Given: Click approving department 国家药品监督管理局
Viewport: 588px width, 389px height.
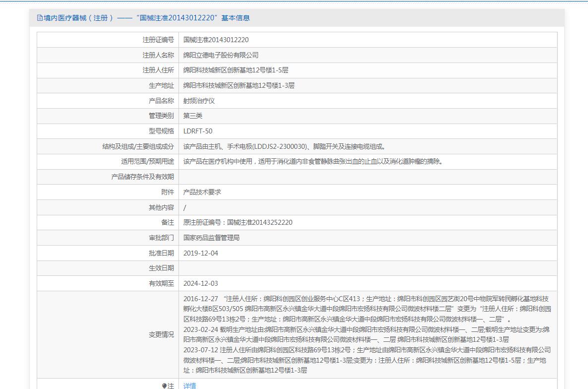Looking at the screenshot, I should pos(211,238).
